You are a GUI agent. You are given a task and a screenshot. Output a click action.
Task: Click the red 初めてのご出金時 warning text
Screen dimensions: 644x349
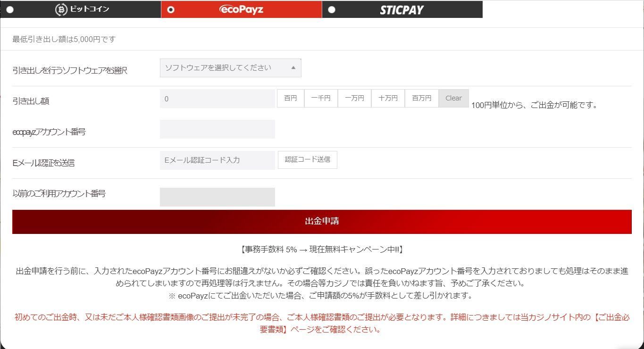(x=322, y=323)
